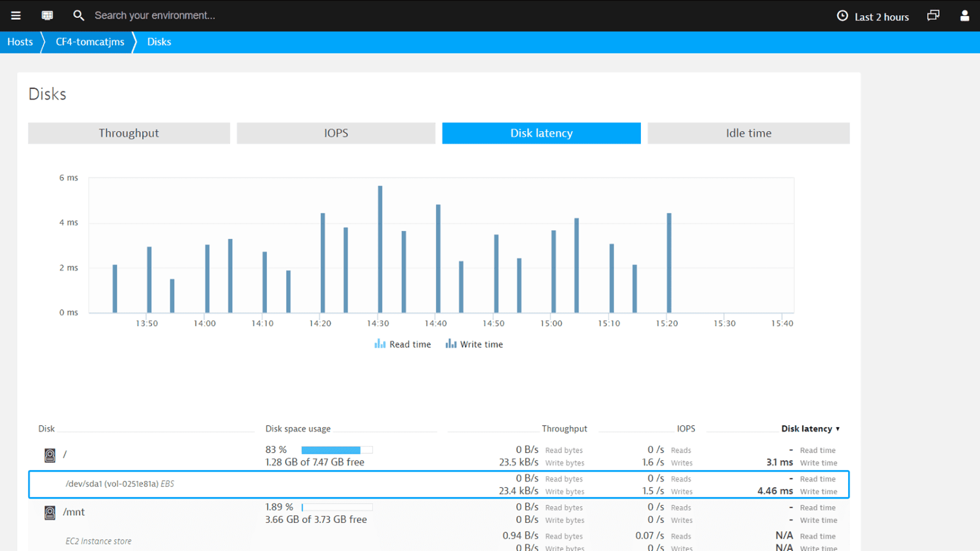
Task: Click the Disks breadcrumb
Action: (x=159, y=42)
